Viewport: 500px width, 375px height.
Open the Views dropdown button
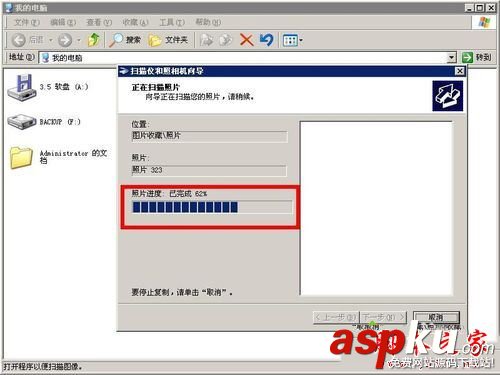click(x=293, y=41)
